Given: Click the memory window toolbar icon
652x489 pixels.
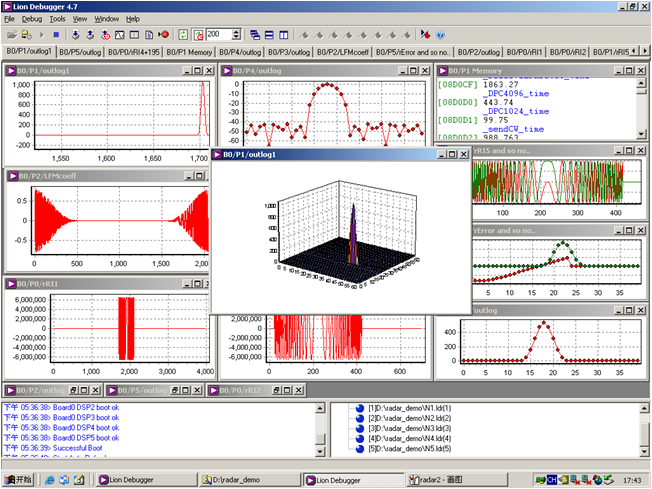Looking at the screenshot, I should coord(134,35).
